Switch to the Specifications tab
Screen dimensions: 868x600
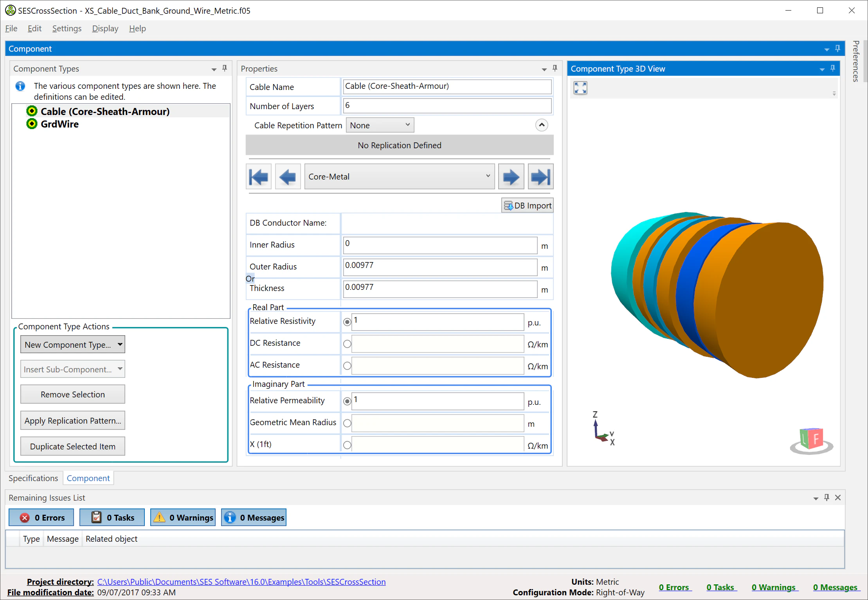33,478
